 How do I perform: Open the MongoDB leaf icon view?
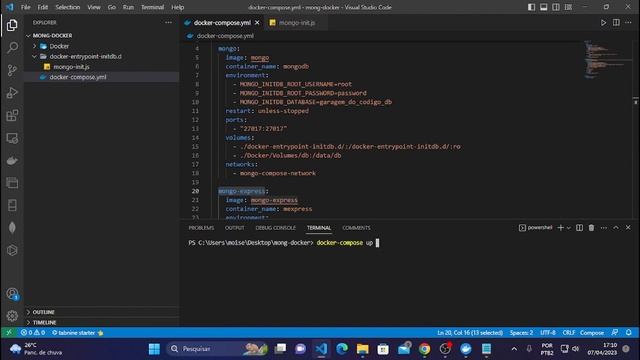click(x=12, y=228)
